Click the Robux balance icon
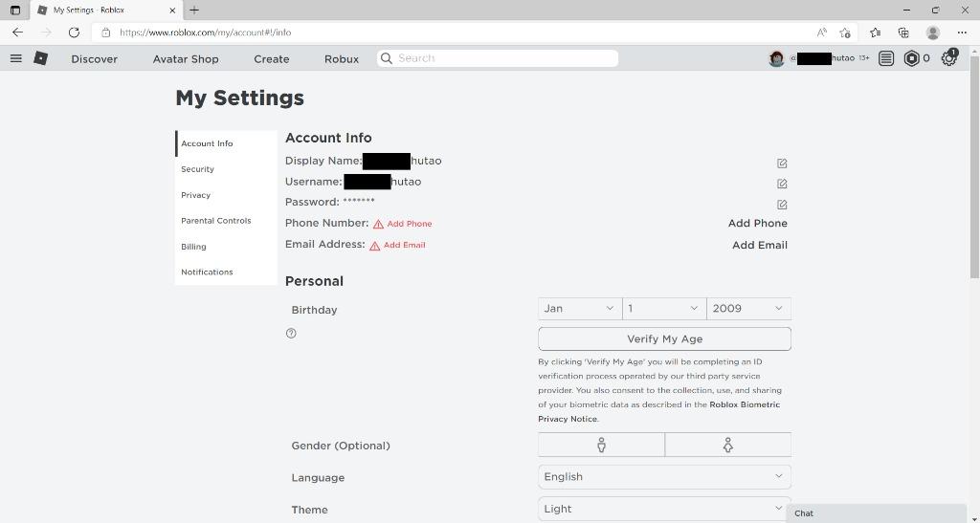 tap(911, 58)
